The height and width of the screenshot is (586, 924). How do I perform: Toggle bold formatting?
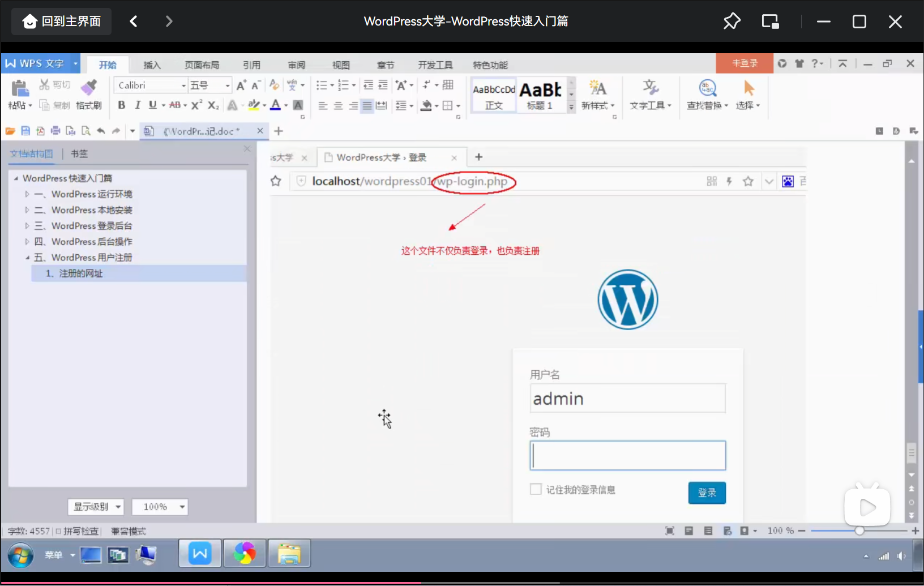[x=121, y=105]
